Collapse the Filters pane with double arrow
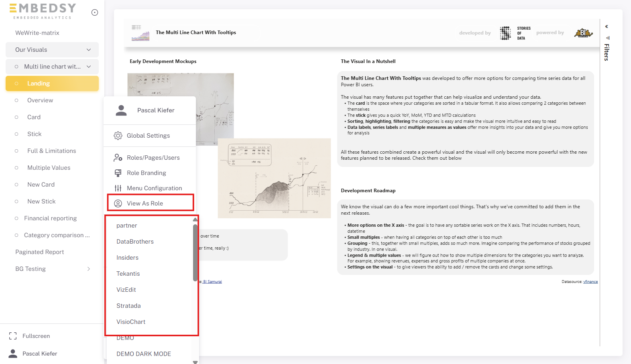 point(607,26)
